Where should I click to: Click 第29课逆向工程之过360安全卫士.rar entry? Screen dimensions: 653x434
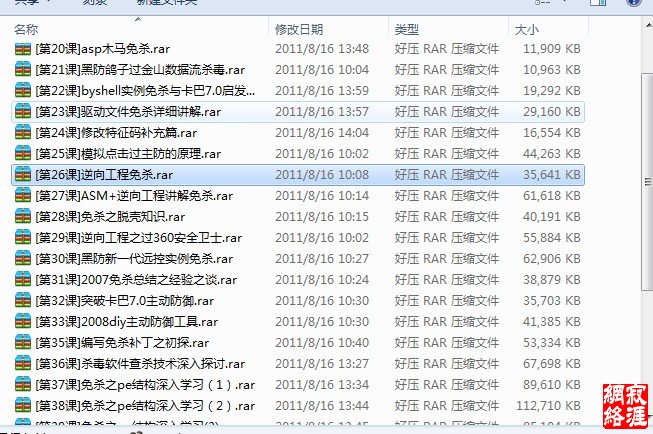click(138, 238)
